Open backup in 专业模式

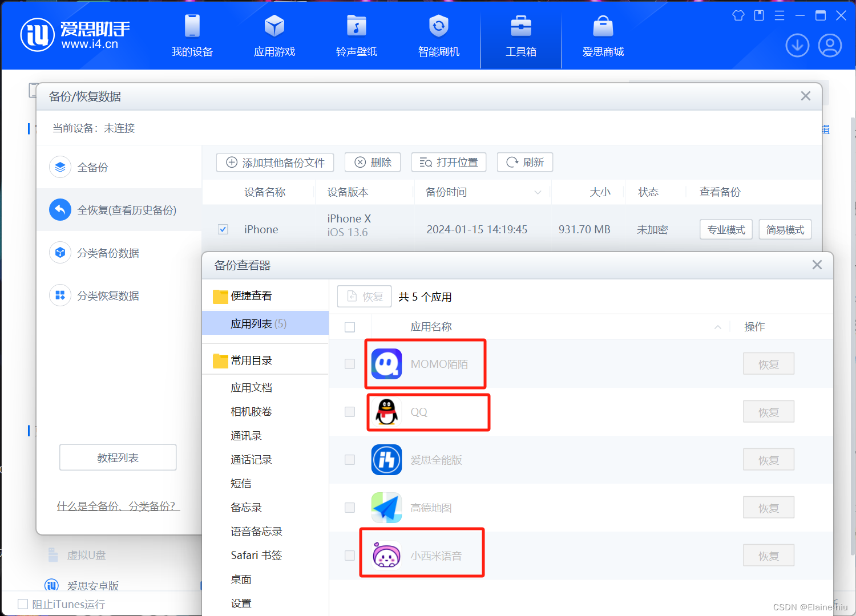(726, 229)
